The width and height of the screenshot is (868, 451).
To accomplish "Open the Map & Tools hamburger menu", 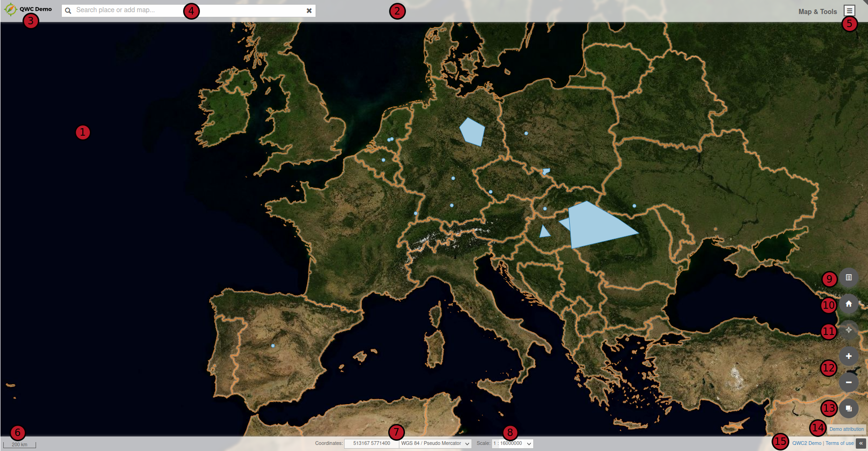I will point(849,11).
